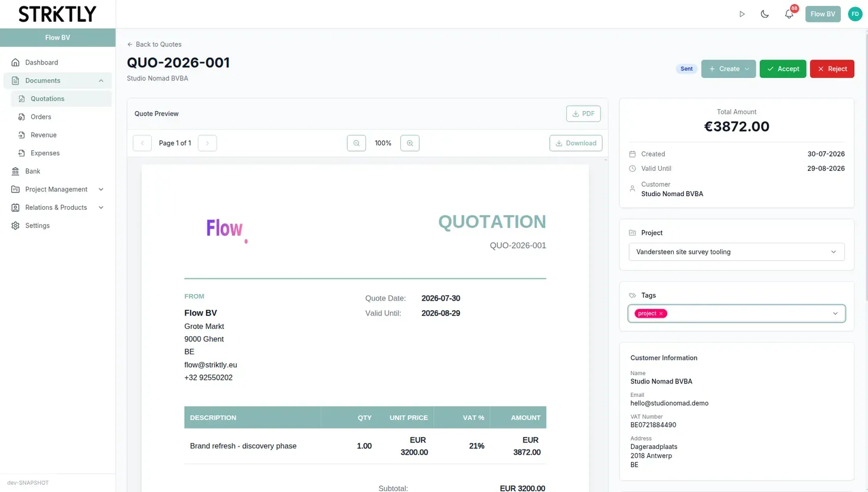Open the Create dropdown button

[729, 69]
